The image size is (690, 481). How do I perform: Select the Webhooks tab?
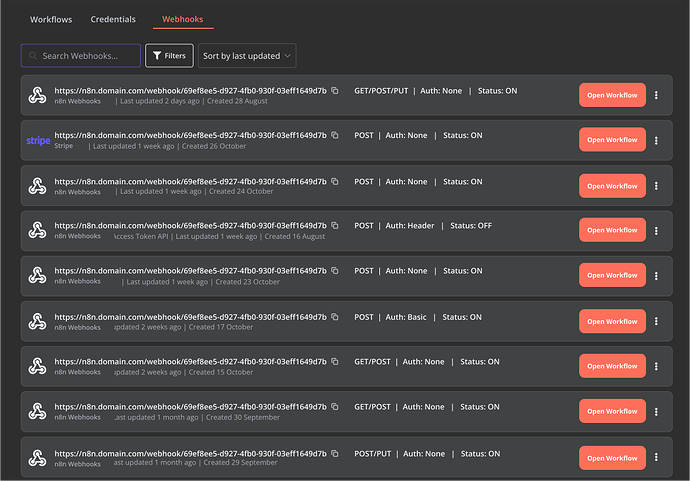tap(183, 19)
